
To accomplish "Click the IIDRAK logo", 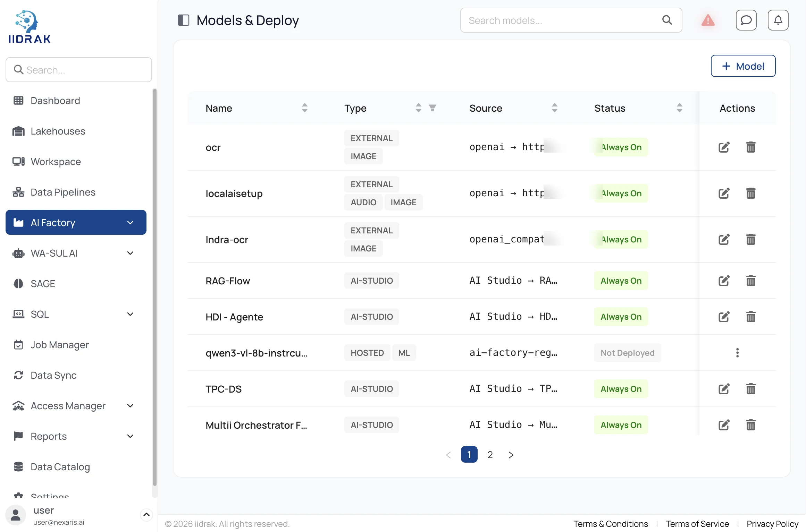I will coord(30,27).
